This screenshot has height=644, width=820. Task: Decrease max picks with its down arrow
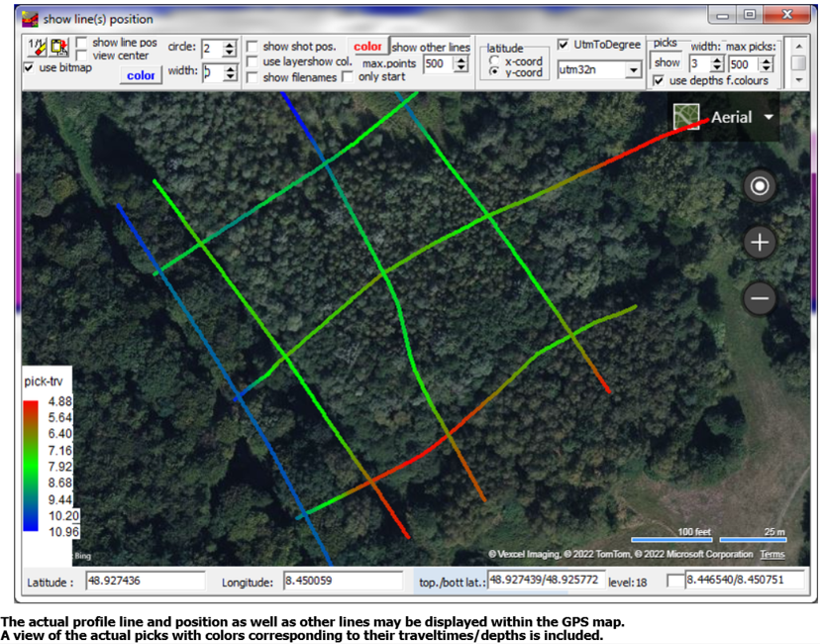[767, 68]
